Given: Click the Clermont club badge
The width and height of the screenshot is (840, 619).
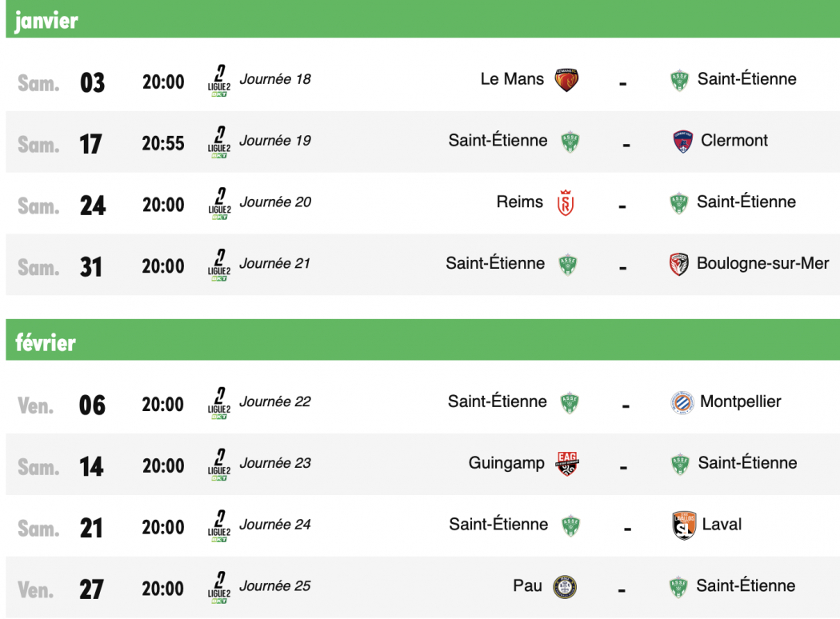Looking at the screenshot, I should coord(684,141).
